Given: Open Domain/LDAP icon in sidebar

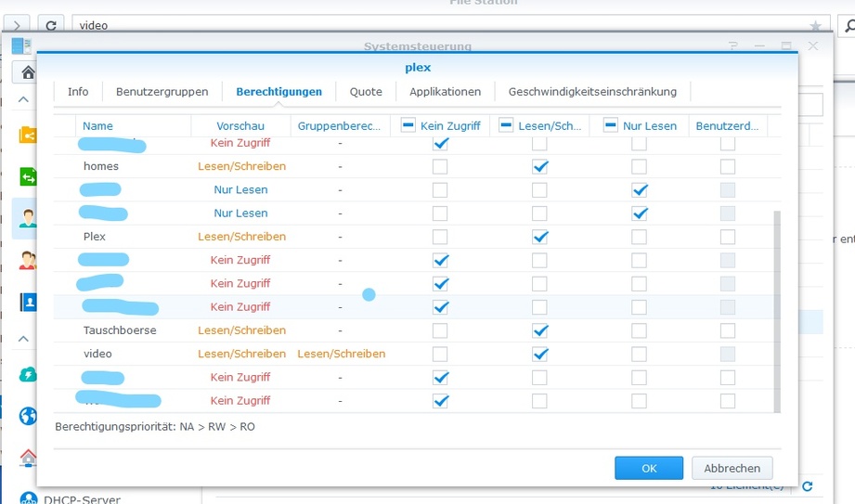Looking at the screenshot, I should [28, 302].
